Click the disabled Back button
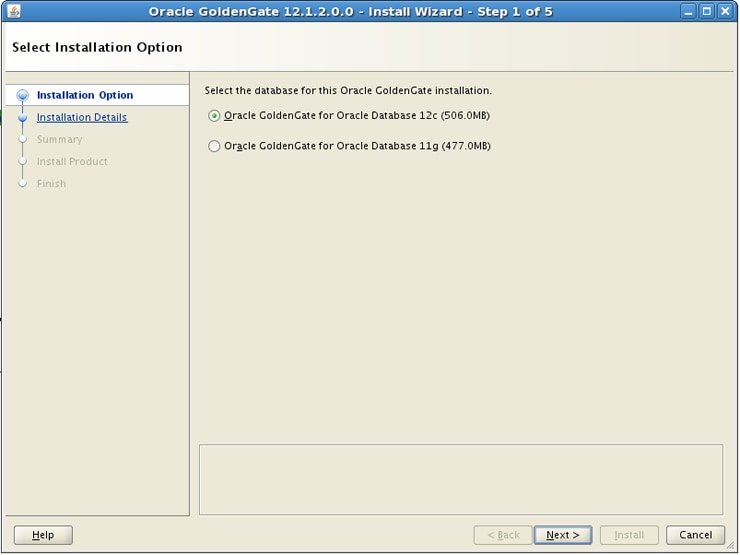 tap(503, 535)
